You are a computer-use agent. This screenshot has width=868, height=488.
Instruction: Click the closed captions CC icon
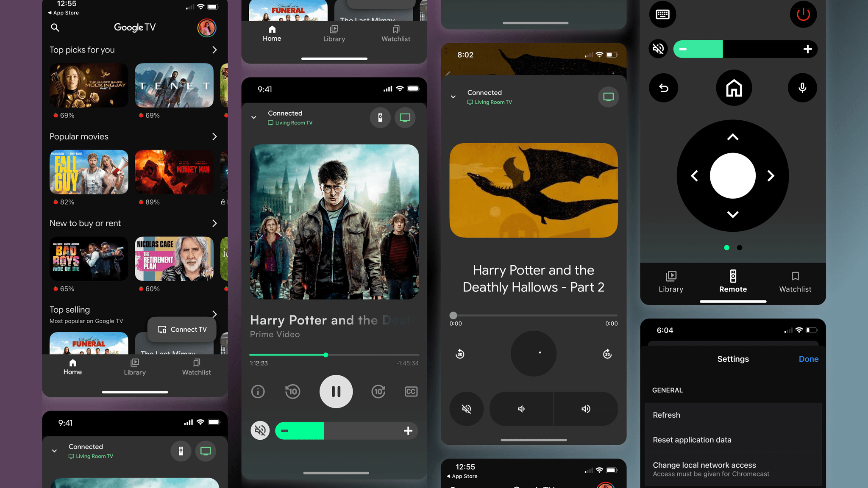tap(411, 391)
